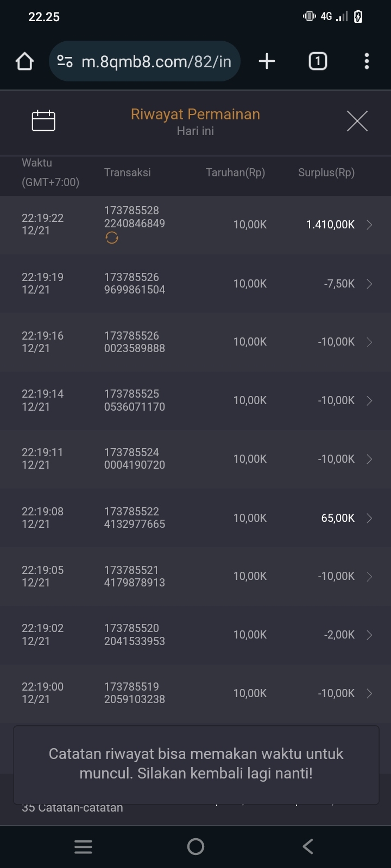Image resolution: width=391 pixels, height=868 pixels.
Task: Select the transaction ending 0536071170
Action: click(x=135, y=400)
